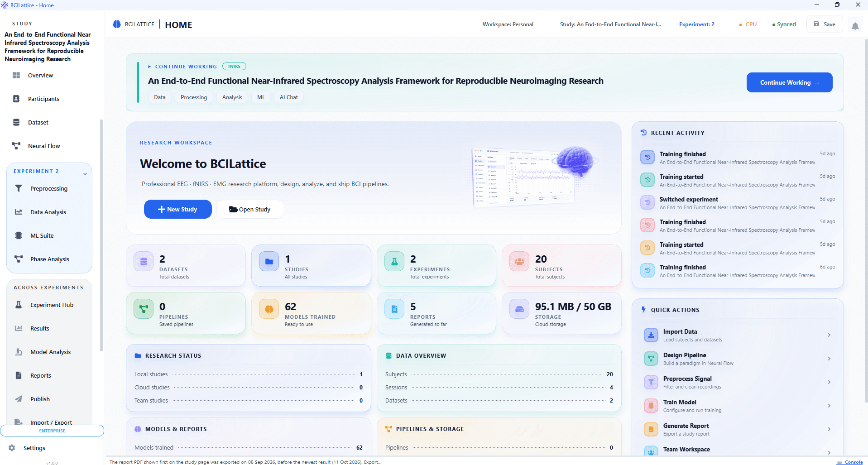
Task: Expand Generate Report quick action arrow
Action: click(x=829, y=429)
